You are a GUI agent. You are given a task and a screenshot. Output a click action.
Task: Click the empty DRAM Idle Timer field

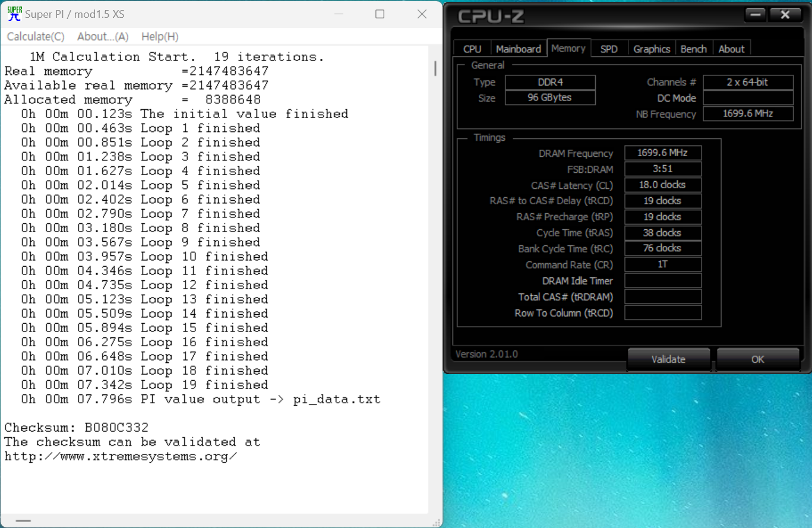tap(663, 280)
